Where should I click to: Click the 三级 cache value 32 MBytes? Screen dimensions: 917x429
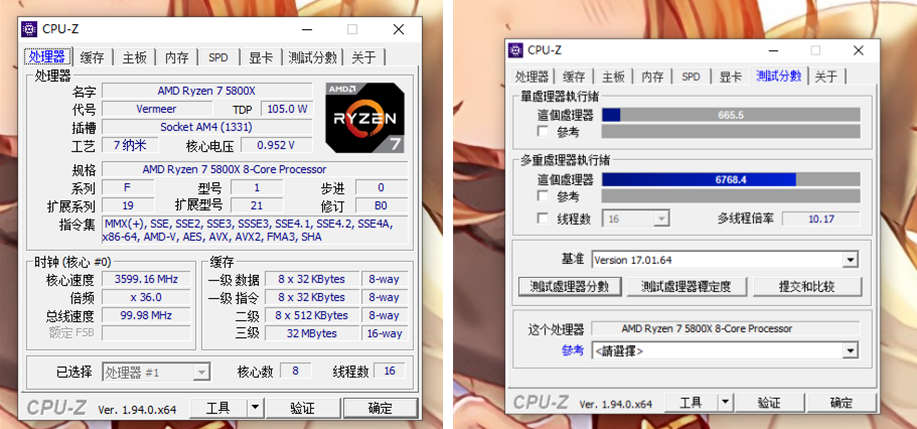[x=312, y=333]
